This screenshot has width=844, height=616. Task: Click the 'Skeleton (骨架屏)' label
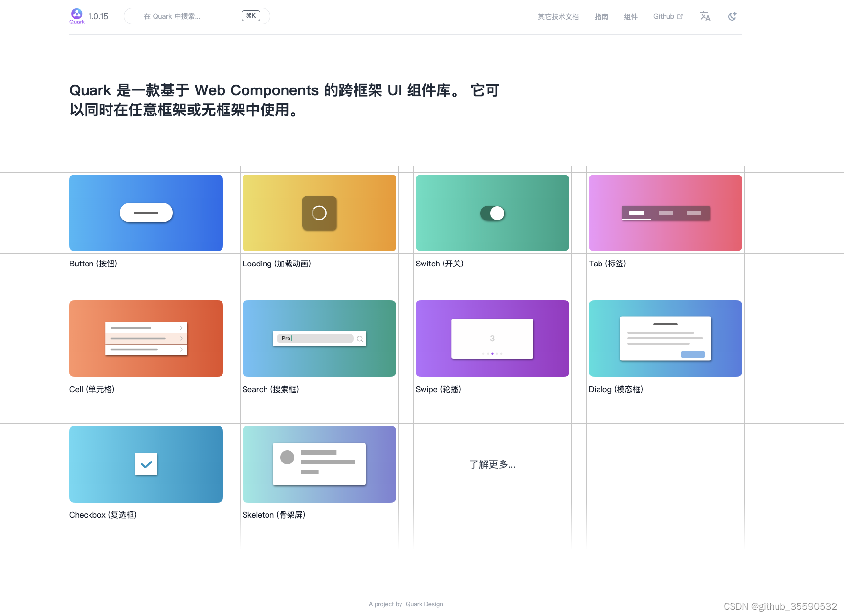click(274, 515)
